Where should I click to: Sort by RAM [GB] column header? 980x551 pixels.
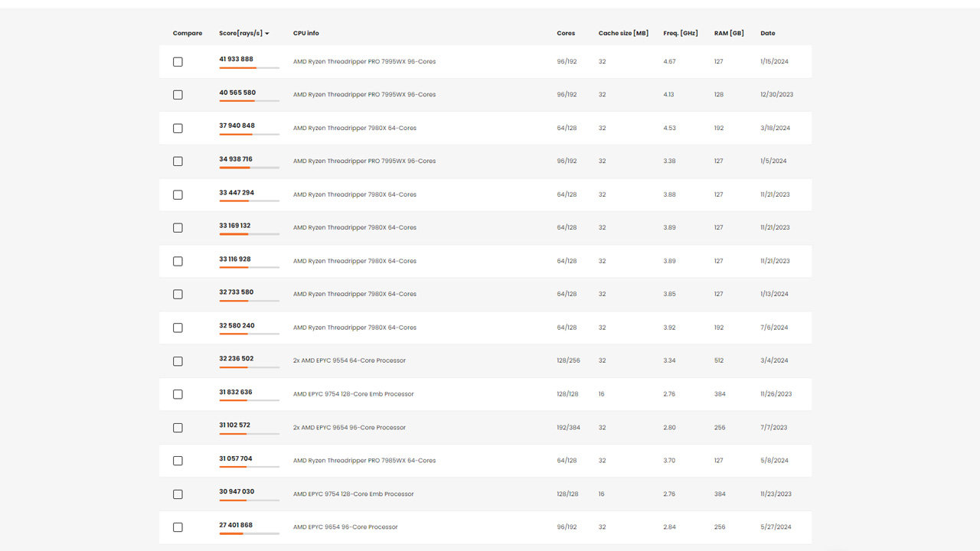pyautogui.click(x=729, y=34)
